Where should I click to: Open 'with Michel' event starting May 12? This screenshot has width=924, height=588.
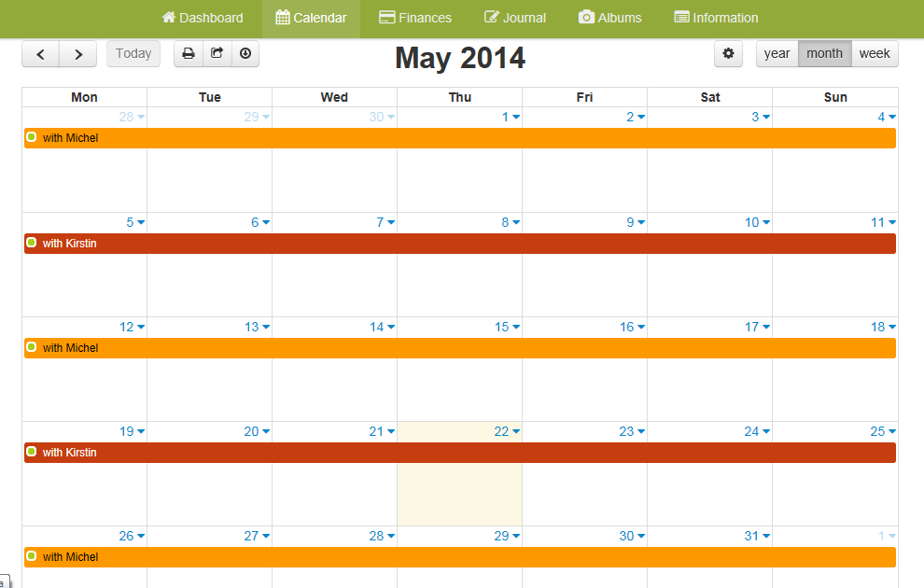[459, 347]
